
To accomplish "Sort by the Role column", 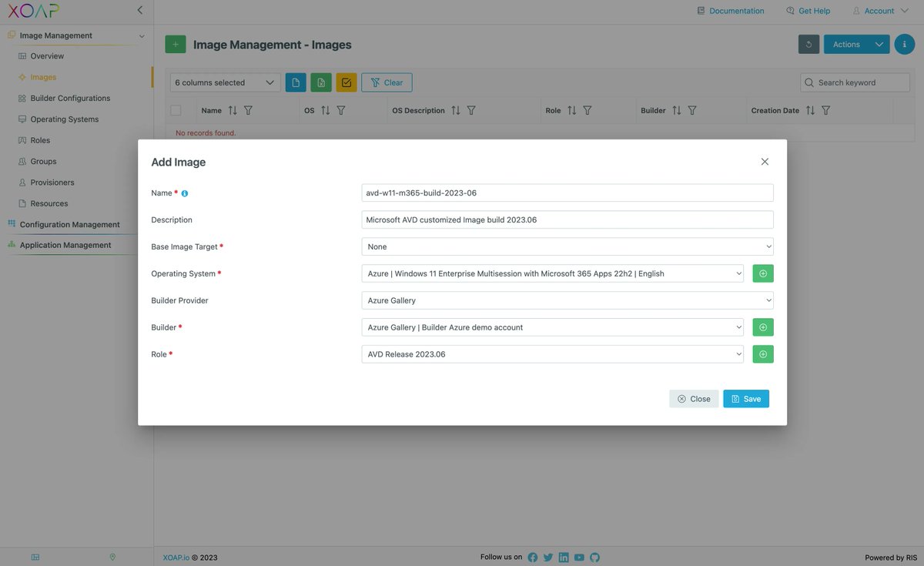I will 571,111.
